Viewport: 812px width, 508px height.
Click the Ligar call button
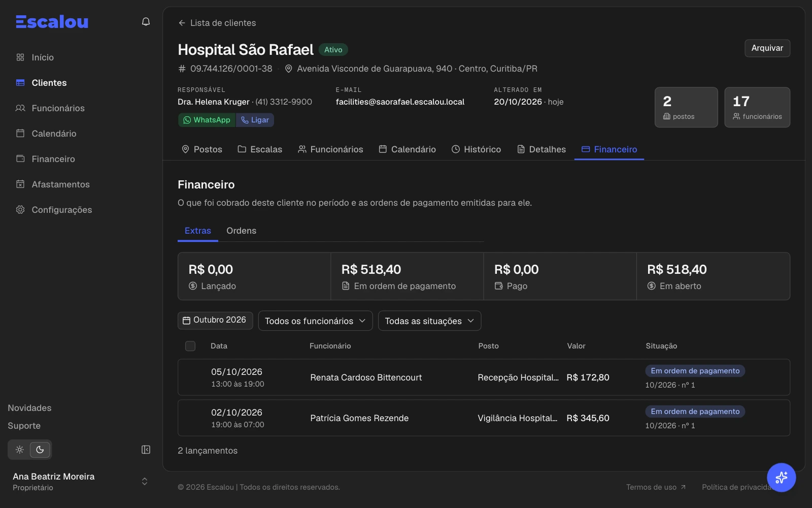click(255, 120)
